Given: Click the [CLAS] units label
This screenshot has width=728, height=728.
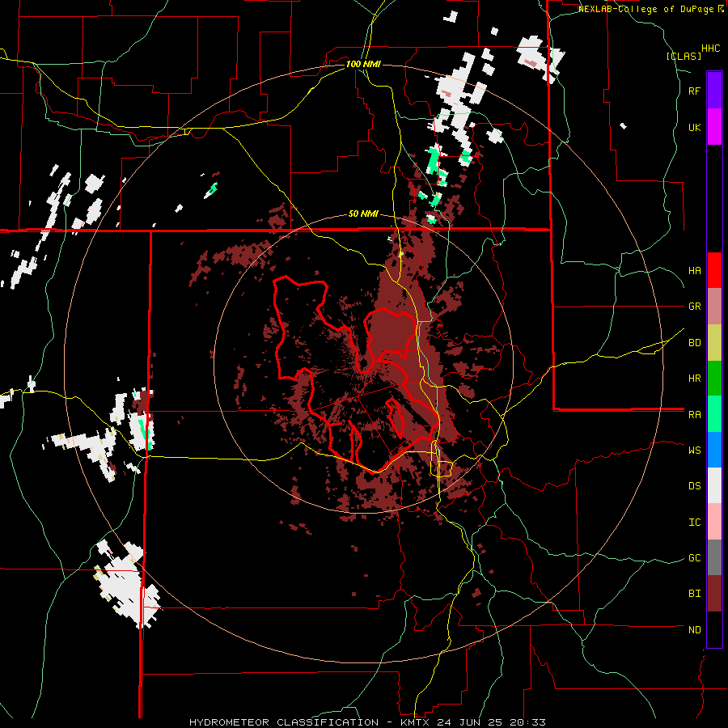Looking at the screenshot, I should [x=684, y=56].
